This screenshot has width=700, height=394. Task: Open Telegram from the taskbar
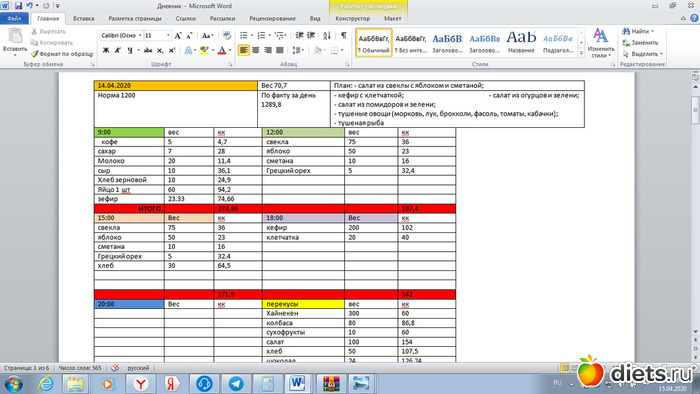(x=236, y=383)
